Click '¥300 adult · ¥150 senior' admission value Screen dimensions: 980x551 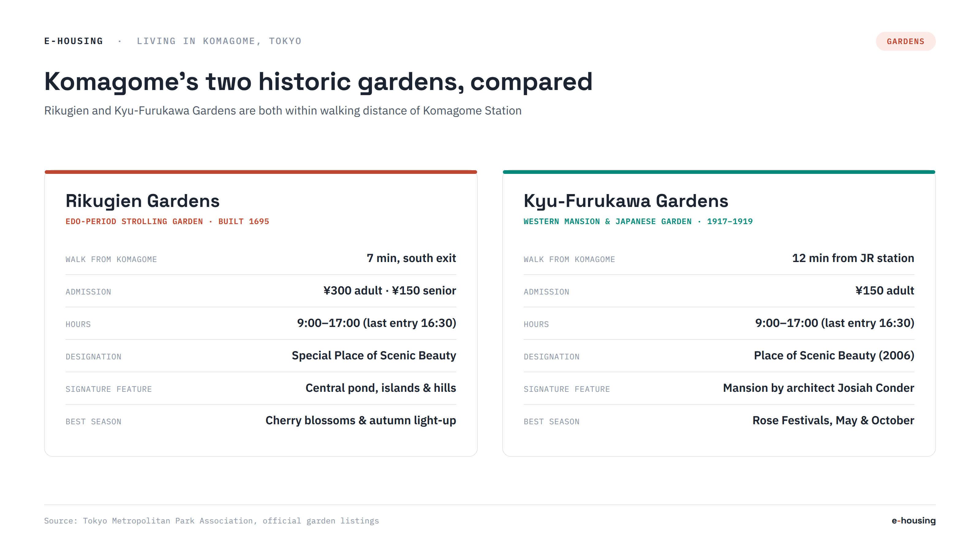390,290
